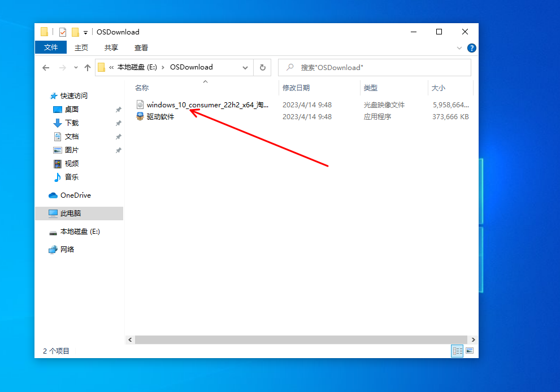560x392 pixels.
Task: Open 视频 in the navigation pane
Action: coord(71,163)
